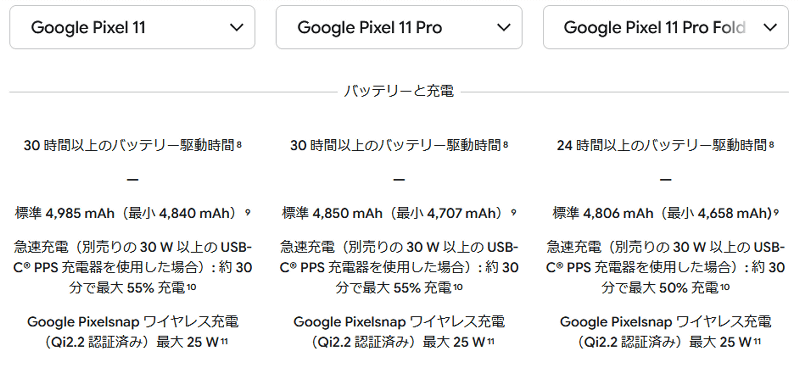This screenshot has height=374, width=800.
Task: Open the Google Pixel 11 Pro Fold dropdown
Action: point(666,27)
